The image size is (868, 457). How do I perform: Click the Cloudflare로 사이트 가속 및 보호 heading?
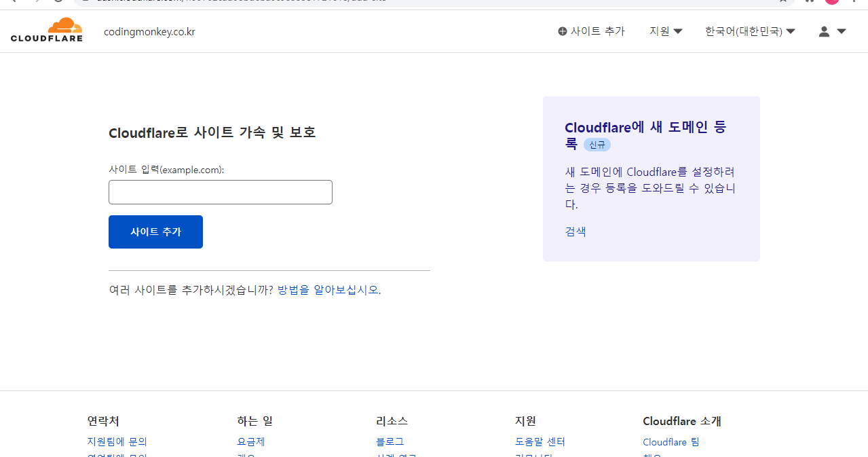click(x=212, y=132)
